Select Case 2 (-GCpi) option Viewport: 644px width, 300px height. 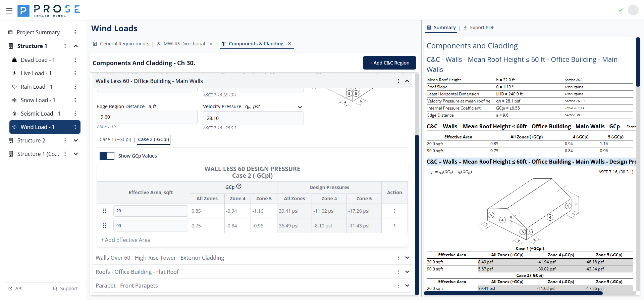[154, 139]
